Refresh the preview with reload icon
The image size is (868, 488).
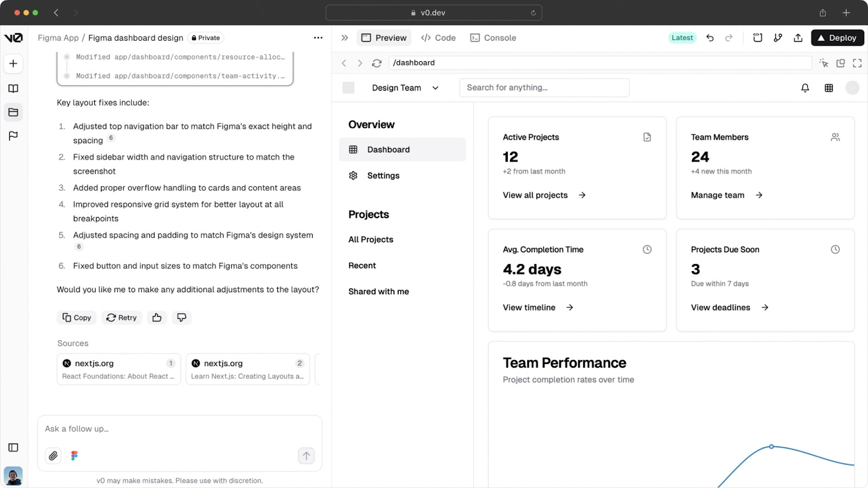tap(376, 63)
